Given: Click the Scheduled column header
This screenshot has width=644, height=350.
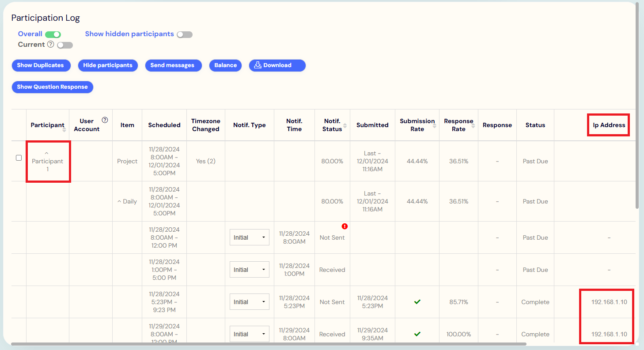Looking at the screenshot, I should [164, 125].
